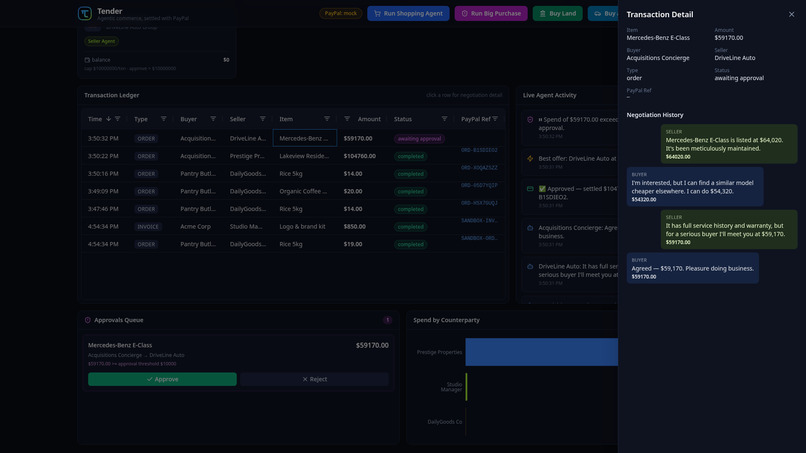The height and width of the screenshot is (453, 806).
Task: Click the Approvals Queue shield icon
Action: coord(87,320)
